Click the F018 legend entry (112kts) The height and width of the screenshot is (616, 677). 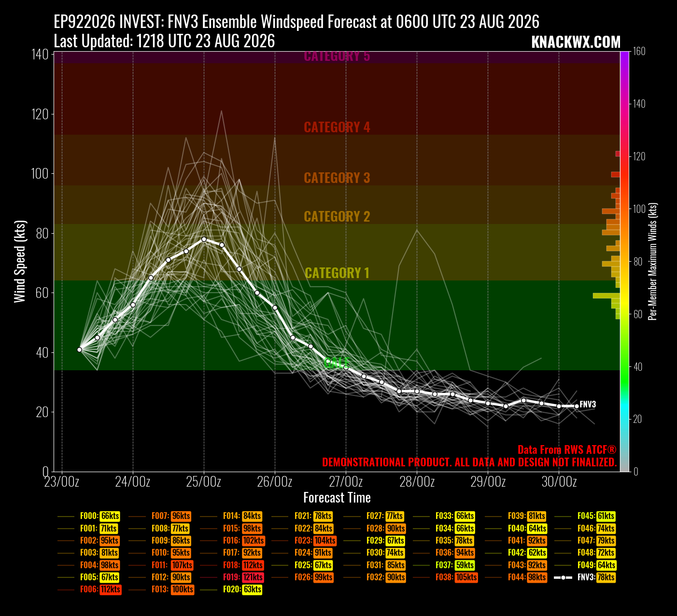click(x=232, y=565)
